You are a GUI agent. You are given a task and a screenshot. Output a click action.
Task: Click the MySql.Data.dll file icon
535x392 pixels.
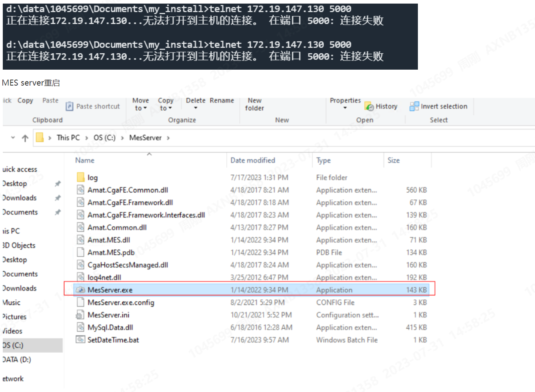(x=80, y=327)
